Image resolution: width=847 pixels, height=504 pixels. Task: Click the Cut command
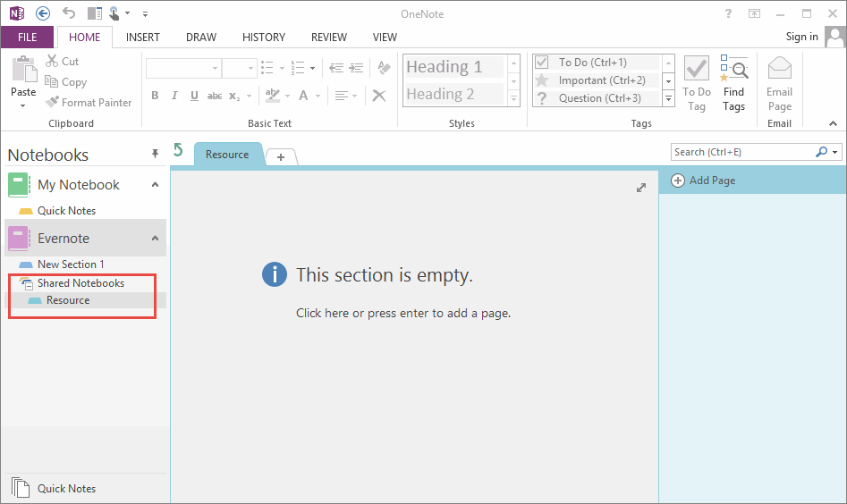pos(62,61)
